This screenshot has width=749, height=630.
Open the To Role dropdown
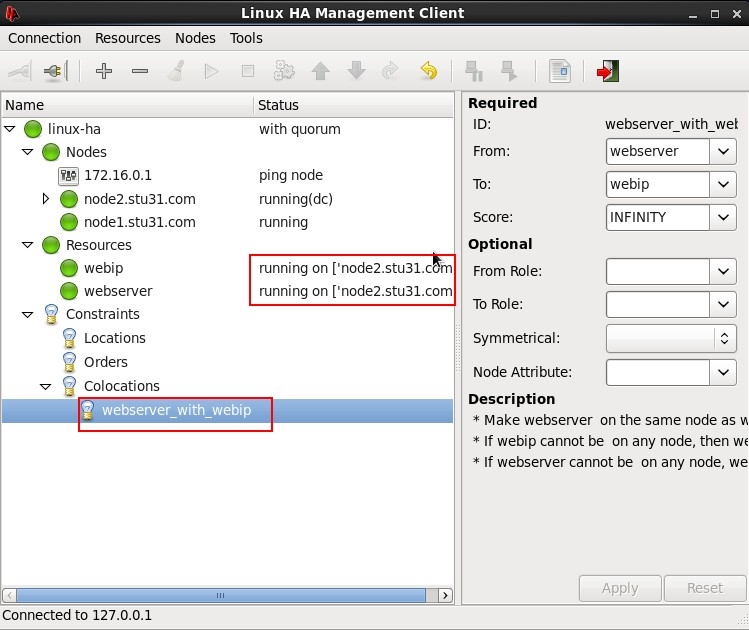[x=723, y=304]
